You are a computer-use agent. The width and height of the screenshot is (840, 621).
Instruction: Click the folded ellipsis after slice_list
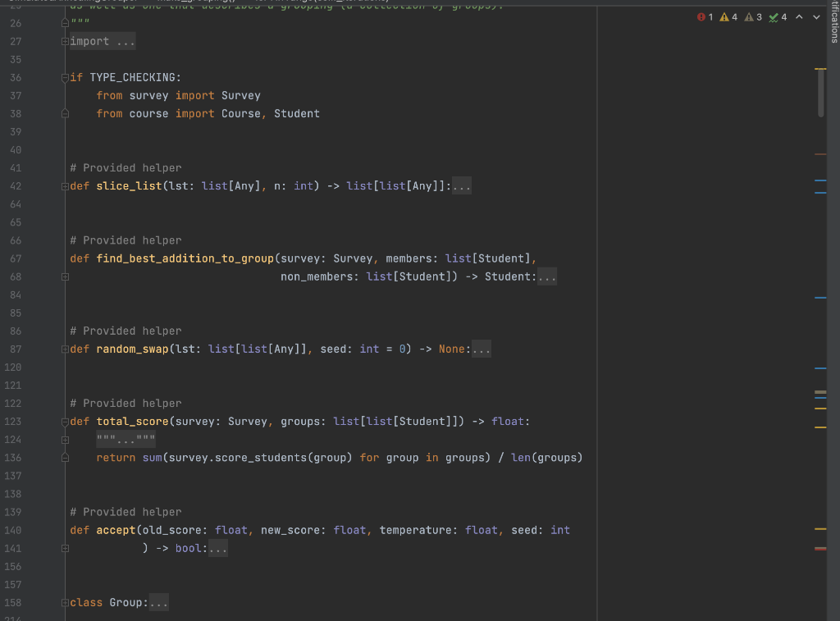[x=462, y=186]
